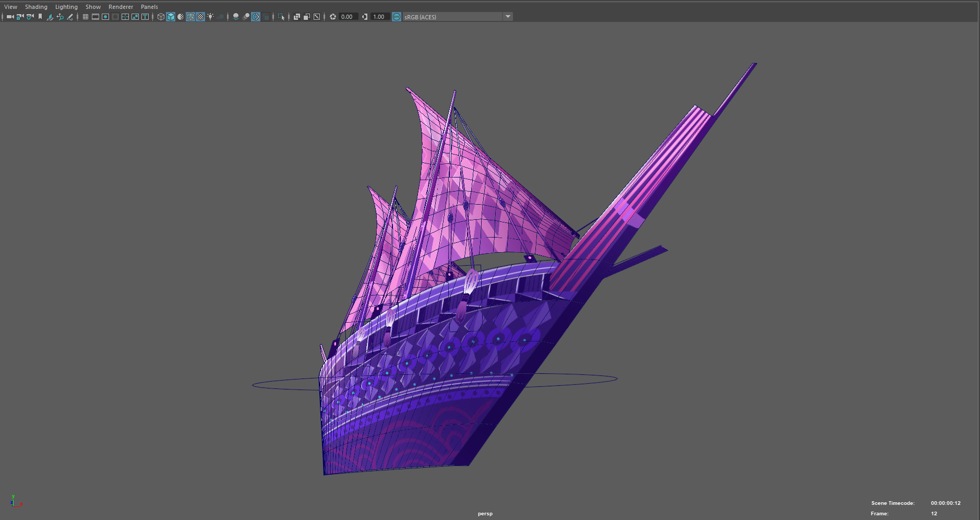Click the Image Plane icon
The height and width of the screenshot is (520, 980).
tap(50, 17)
